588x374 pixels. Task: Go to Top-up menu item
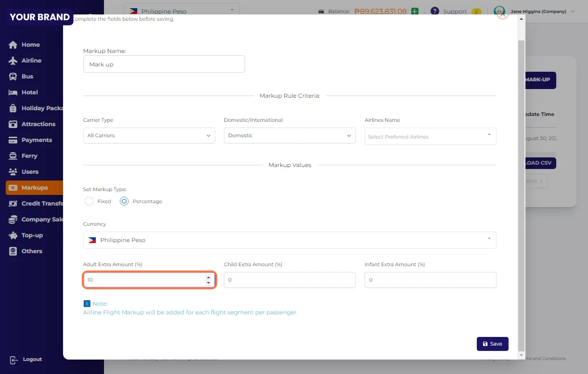coord(32,235)
